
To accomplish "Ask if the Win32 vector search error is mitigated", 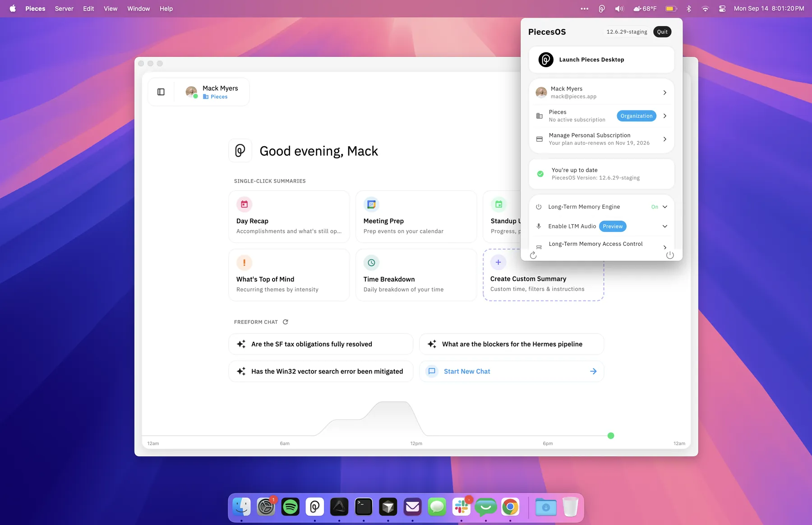I will (x=321, y=371).
